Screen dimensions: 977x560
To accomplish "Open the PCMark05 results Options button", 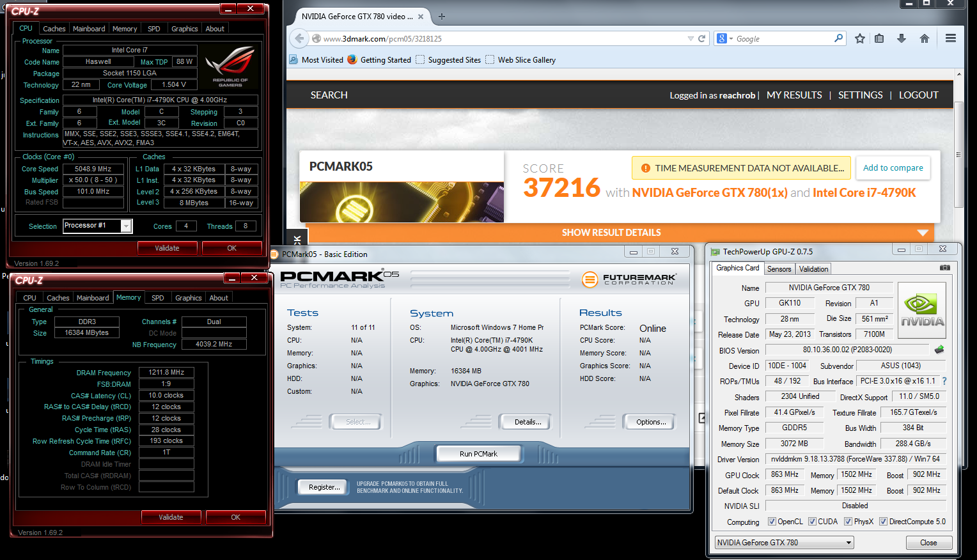I will pyautogui.click(x=651, y=422).
